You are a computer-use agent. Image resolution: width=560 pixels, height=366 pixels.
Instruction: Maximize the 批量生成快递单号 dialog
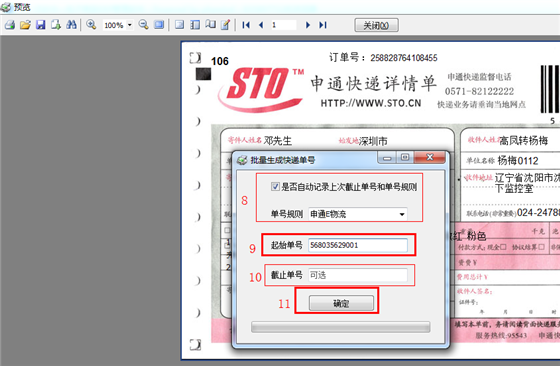pyautogui.click(x=405, y=157)
